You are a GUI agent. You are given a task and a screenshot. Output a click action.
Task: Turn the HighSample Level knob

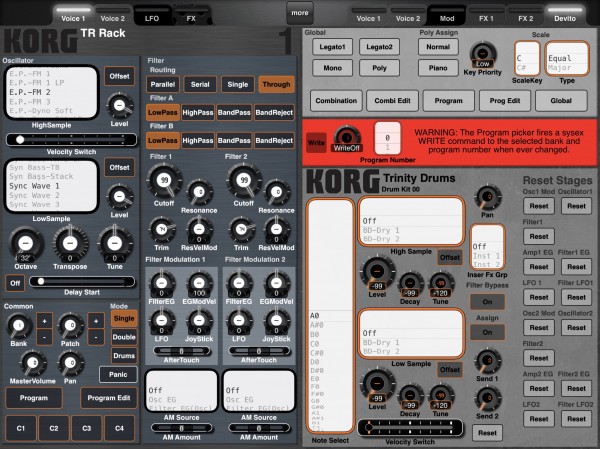pos(119,105)
